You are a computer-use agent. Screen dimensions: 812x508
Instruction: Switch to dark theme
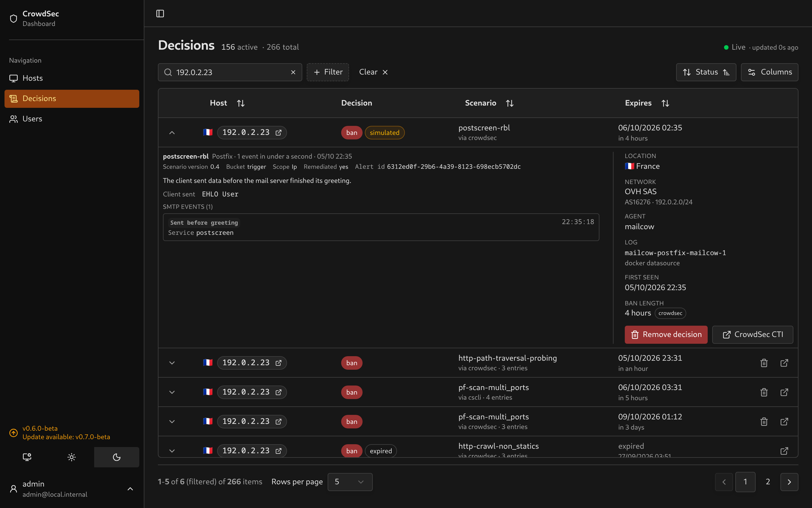point(116,457)
